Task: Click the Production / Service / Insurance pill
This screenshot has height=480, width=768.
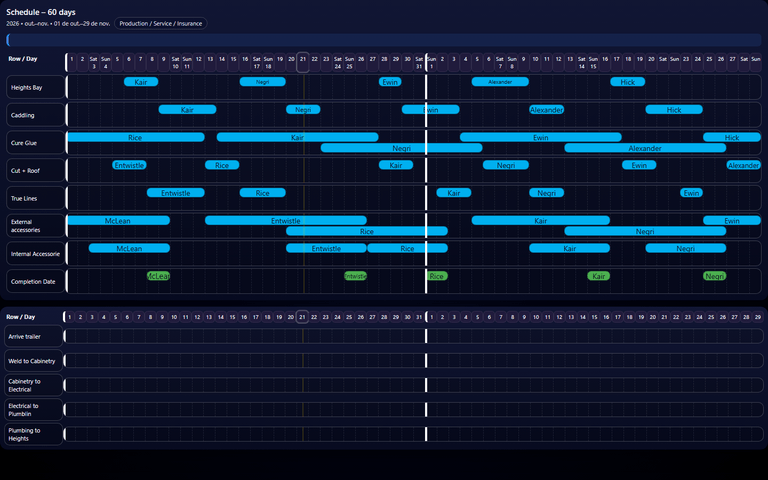Action: [x=161, y=24]
